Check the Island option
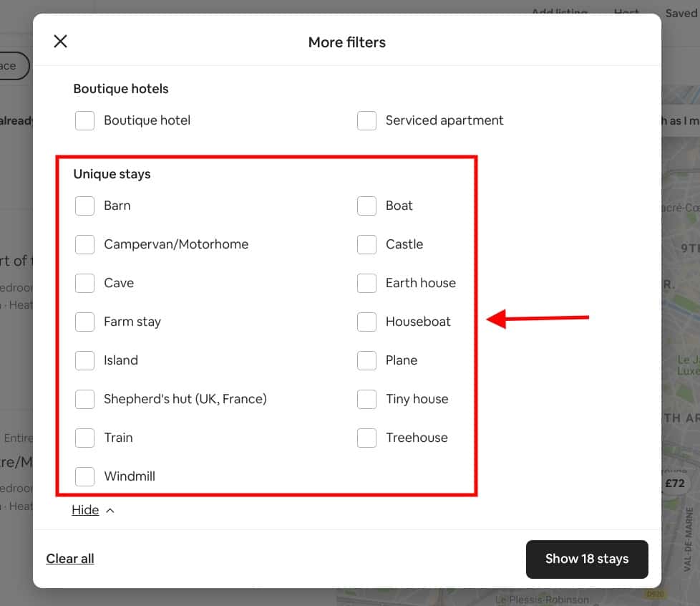The image size is (700, 606). tap(84, 360)
